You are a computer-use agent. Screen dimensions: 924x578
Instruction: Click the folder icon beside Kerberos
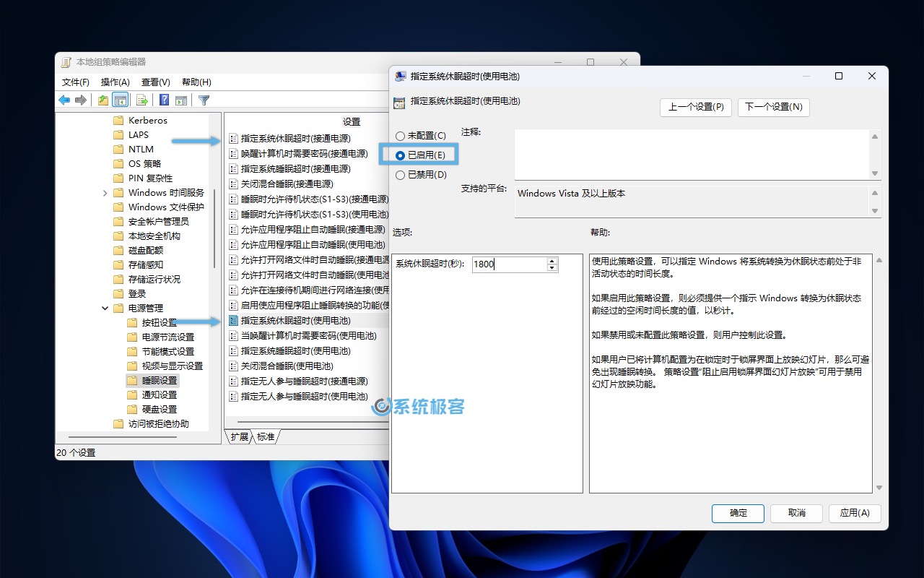[119, 121]
